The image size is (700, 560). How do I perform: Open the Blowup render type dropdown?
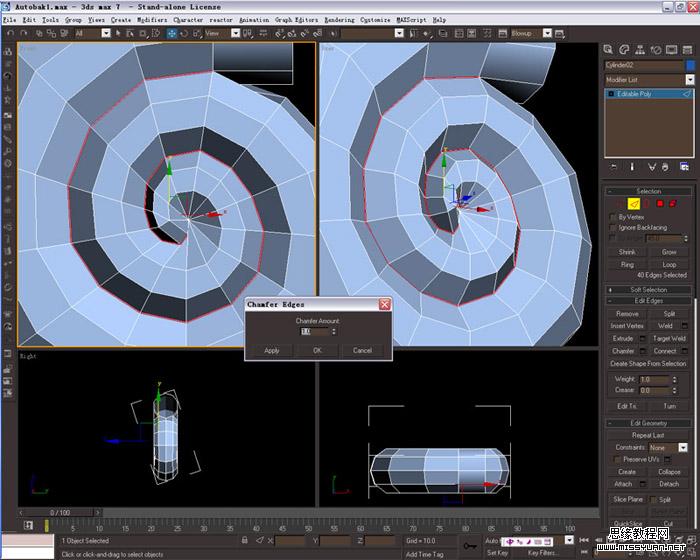coord(547,33)
